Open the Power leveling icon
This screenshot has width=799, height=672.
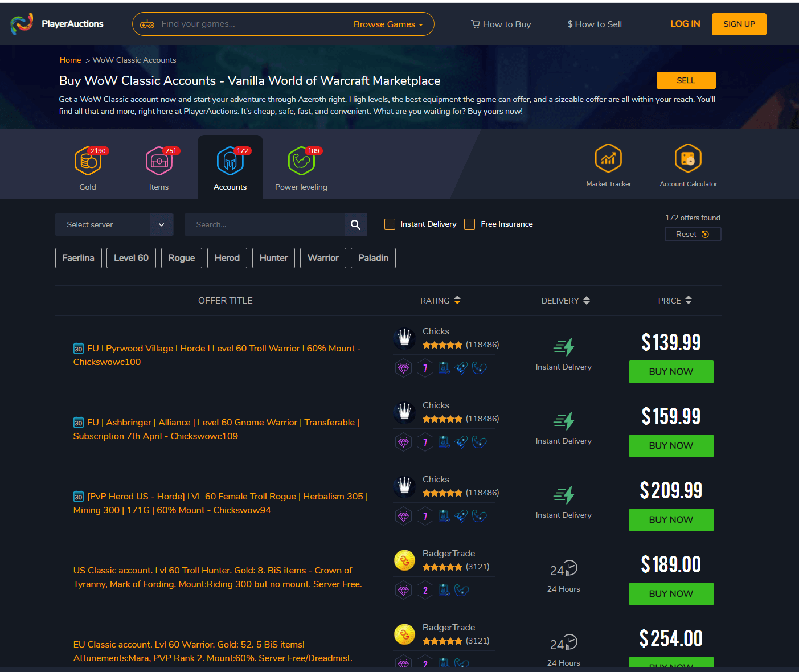(x=301, y=161)
